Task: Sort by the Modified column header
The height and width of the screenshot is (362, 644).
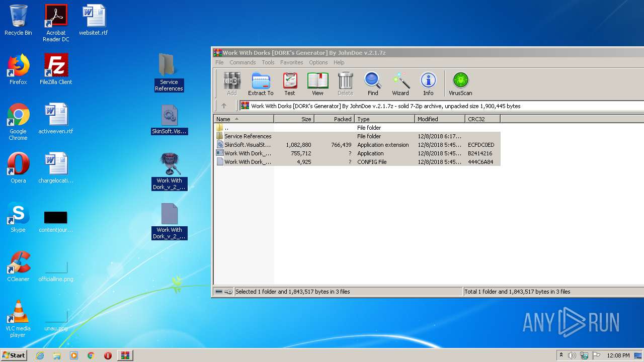Action: pos(440,119)
